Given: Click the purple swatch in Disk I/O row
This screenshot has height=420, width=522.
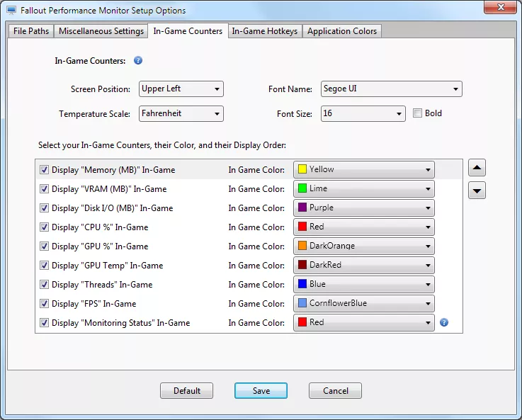Looking at the screenshot, I should pyautogui.click(x=302, y=208).
